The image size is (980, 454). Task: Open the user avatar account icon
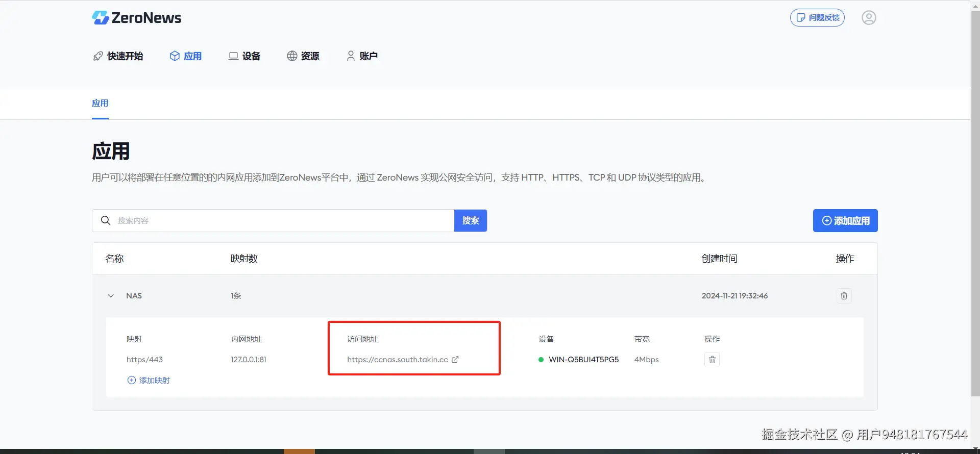point(869,18)
